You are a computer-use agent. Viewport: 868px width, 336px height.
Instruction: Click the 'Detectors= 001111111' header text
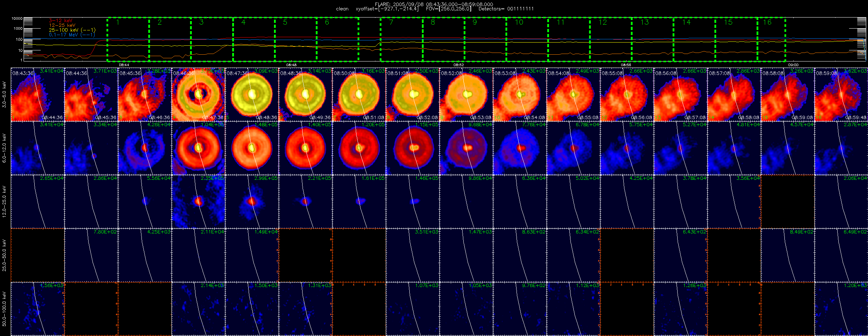pyautogui.click(x=506, y=9)
